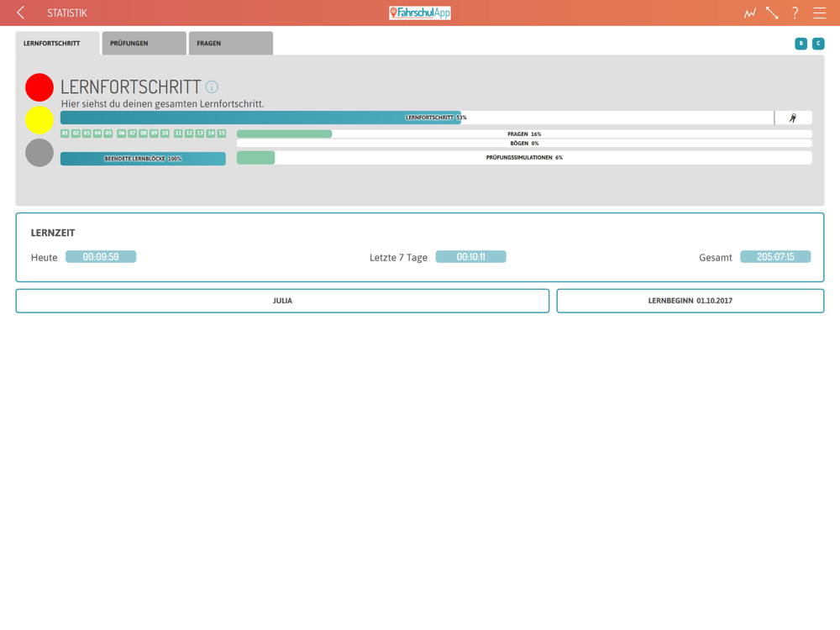Click the yellow traffic light circle
840x630 pixels.
[x=39, y=120]
